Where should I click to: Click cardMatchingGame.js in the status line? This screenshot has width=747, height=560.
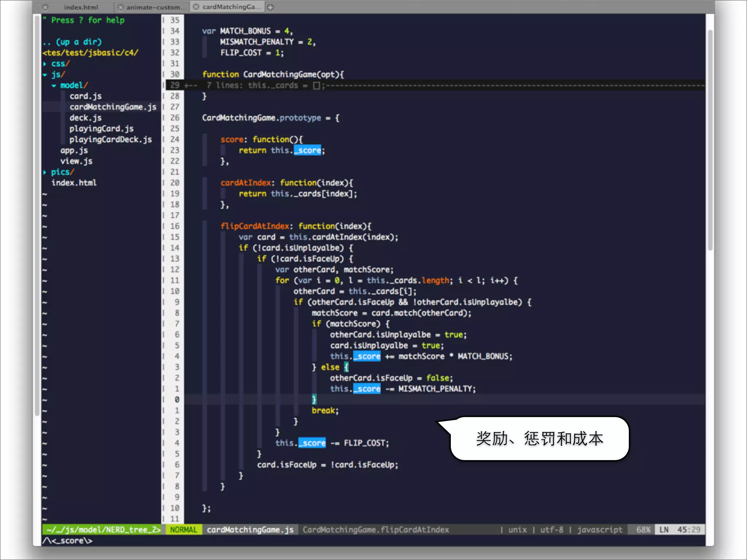coord(250,530)
